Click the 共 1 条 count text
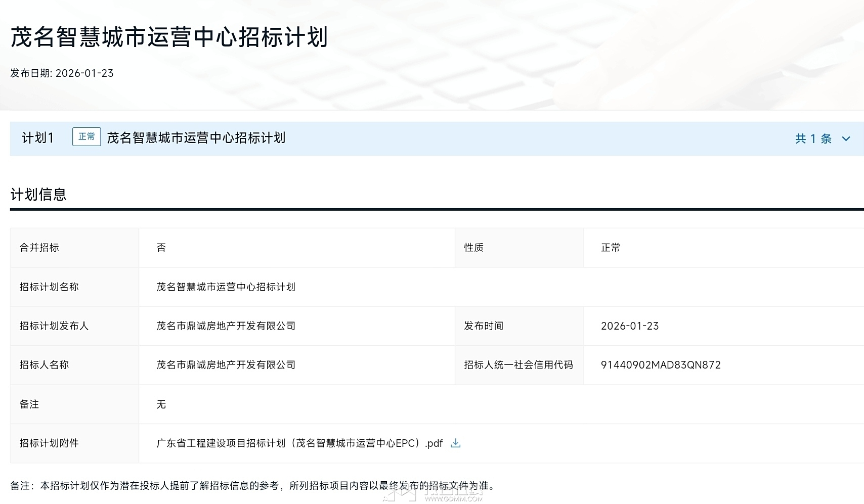Screen dimensions: 864x504 tap(813, 139)
